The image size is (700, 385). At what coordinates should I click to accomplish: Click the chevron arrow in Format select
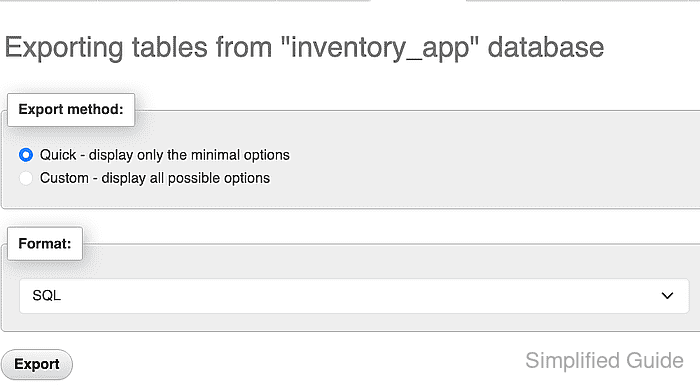(x=667, y=296)
